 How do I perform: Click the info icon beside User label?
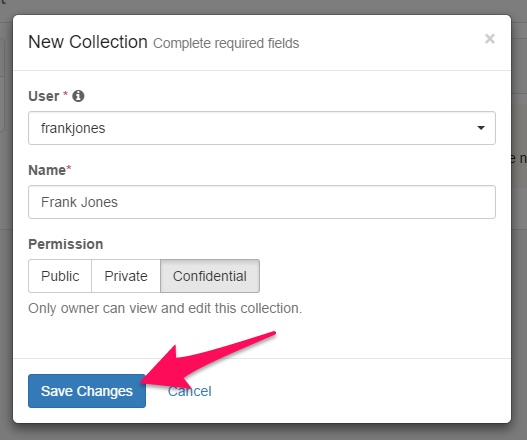pyautogui.click(x=78, y=96)
